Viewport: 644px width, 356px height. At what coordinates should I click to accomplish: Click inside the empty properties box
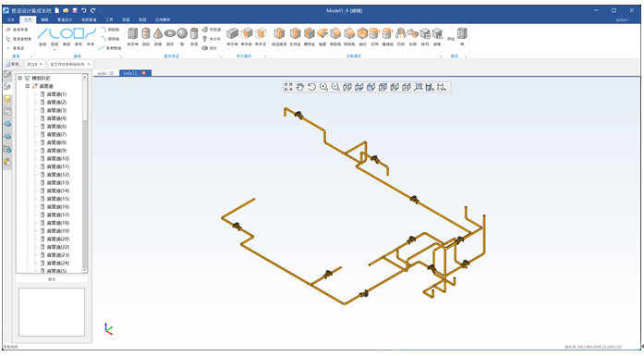point(52,312)
